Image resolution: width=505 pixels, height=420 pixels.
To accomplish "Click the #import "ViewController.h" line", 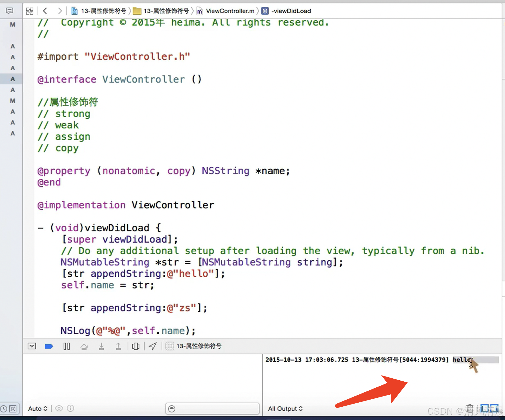I will pos(114,57).
